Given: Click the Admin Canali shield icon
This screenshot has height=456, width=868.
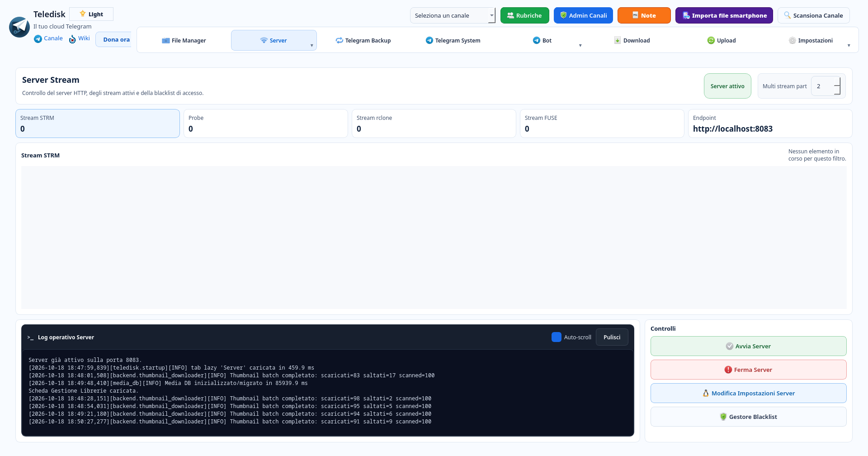Looking at the screenshot, I should click(563, 15).
